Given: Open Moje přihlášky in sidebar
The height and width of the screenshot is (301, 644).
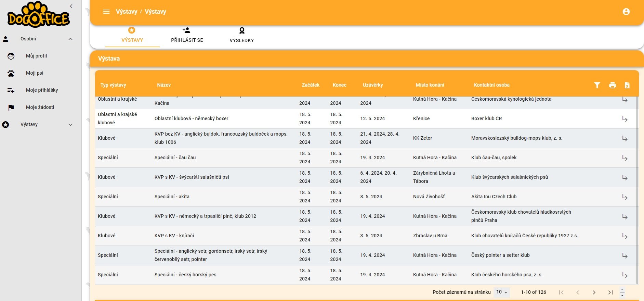Looking at the screenshot, I should point(42,90).
